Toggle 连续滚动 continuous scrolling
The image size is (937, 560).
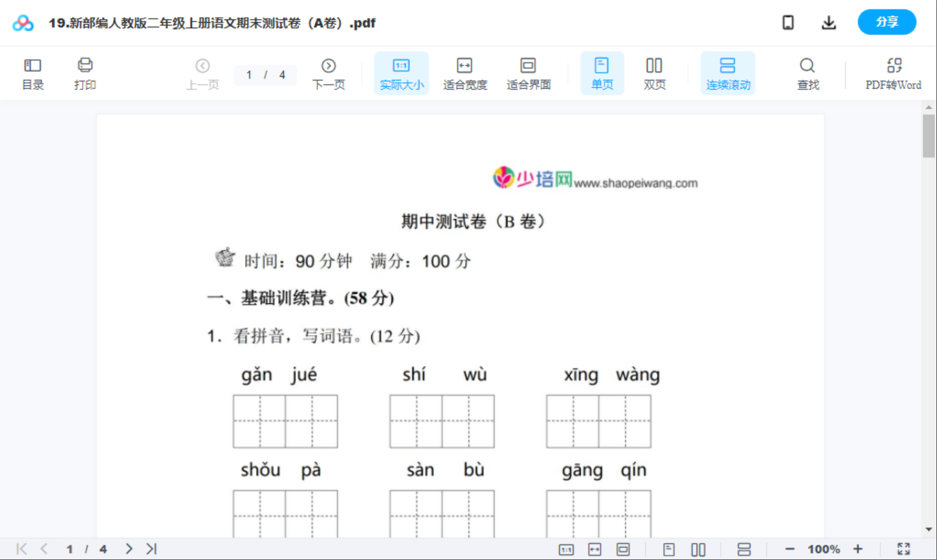[727, 73]
